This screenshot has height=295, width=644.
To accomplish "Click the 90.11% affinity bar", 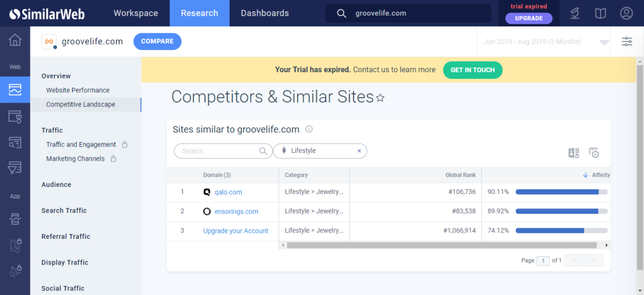I will pyautogui.click(x=562, y=192).
